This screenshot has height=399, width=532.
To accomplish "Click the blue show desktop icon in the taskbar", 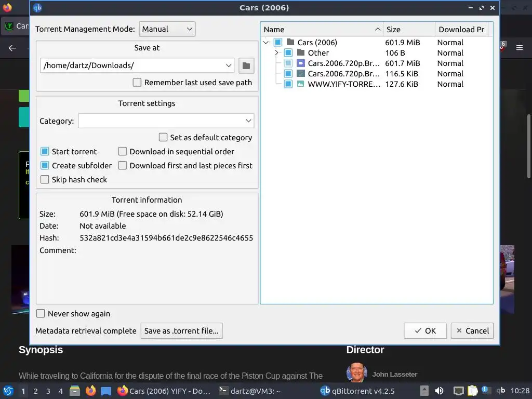I will (x=106, y=391).
